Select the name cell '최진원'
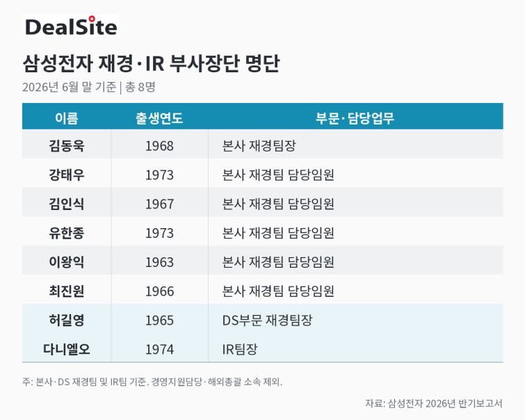This screenshot has width=525, height=420. tap(67, 291)
